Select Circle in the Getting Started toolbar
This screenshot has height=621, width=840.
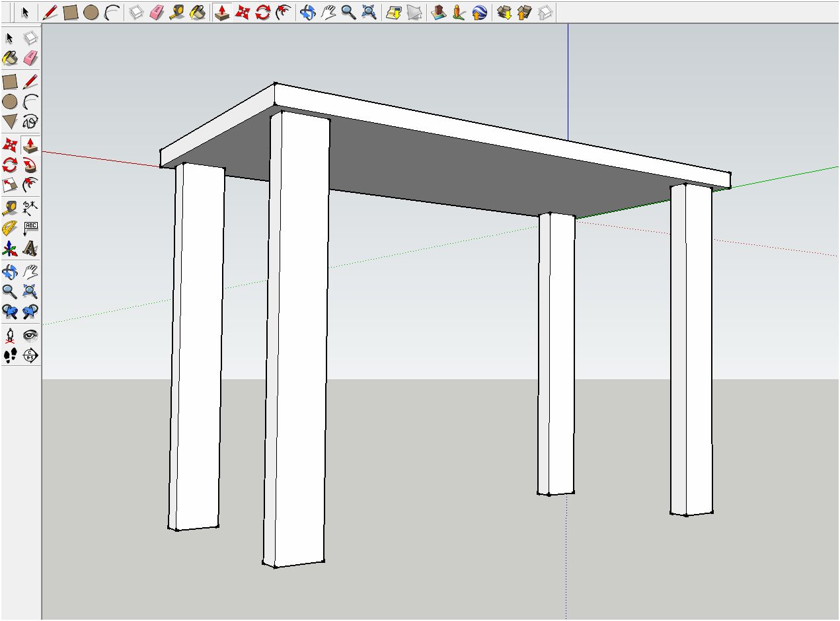(x=91, y=13)
